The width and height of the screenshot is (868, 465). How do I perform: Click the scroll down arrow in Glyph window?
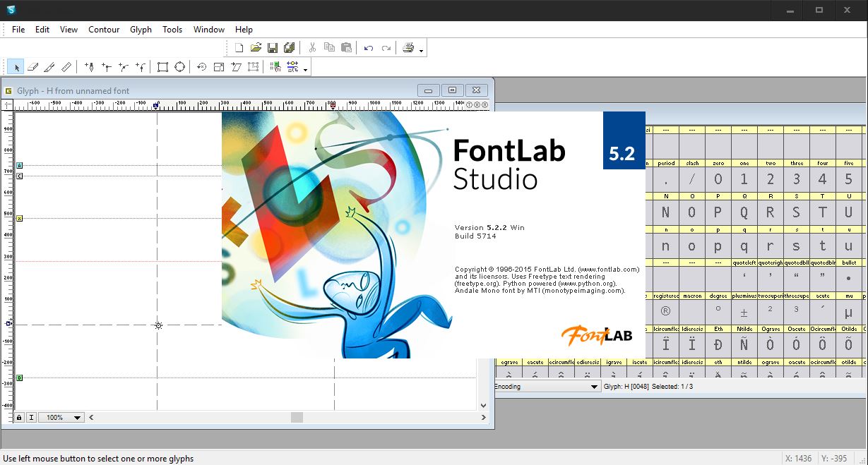484,406
